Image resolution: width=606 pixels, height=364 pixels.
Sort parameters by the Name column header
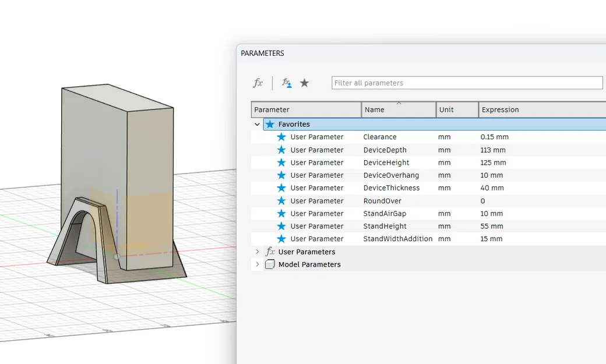click(x=399, y=109)
